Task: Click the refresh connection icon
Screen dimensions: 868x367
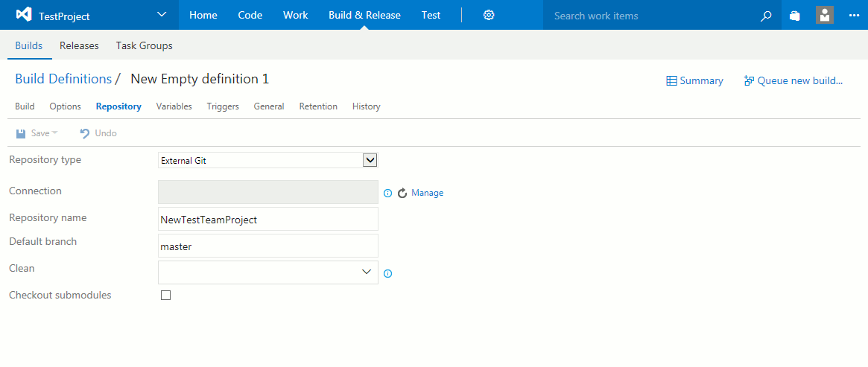Action: coord(402,193)
